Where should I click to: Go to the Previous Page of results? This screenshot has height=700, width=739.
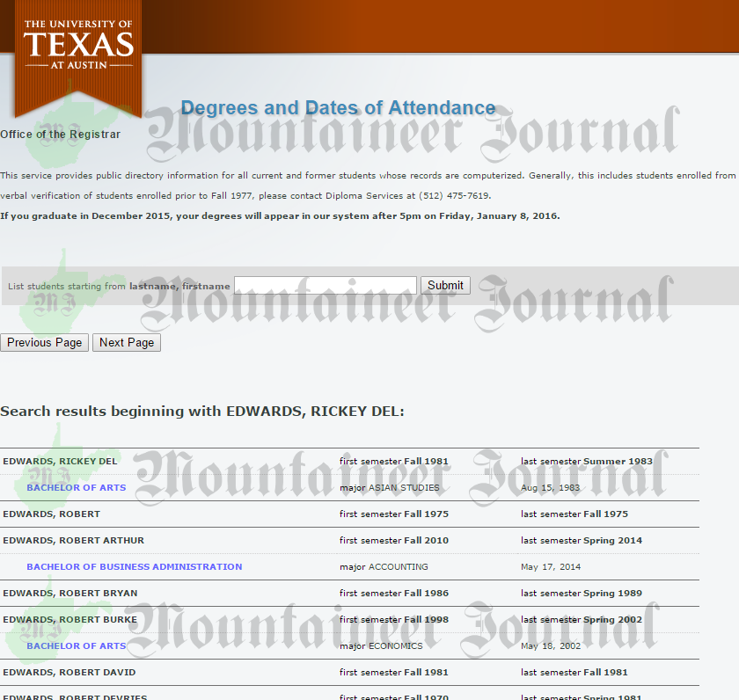point(44,342)
